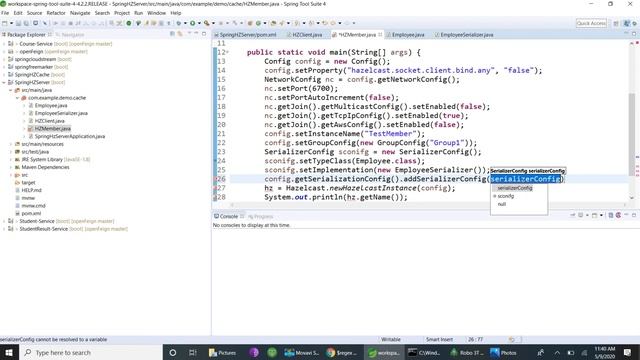The height and width of the screenshot is (360, 640).
Task: Click the Debug bug icon in the toolbar
Action: pyautogui.click(x=178, y=23)
